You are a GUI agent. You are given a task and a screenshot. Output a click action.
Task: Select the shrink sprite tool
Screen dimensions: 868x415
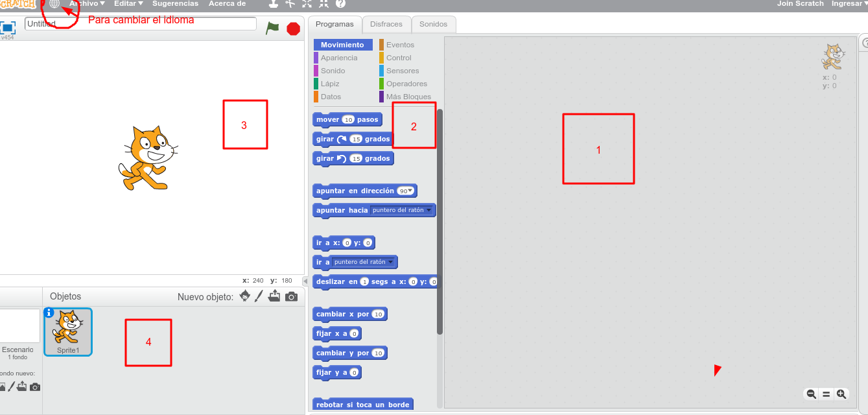(322, 5)
